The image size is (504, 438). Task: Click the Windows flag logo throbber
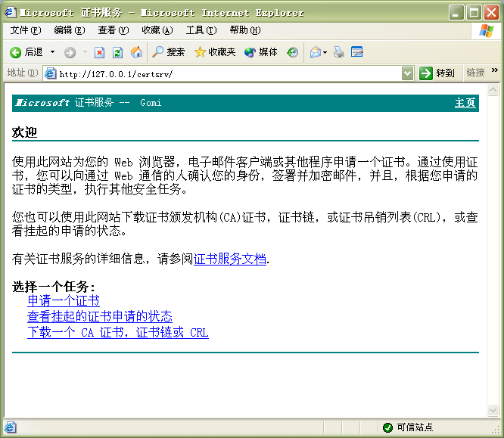pyautogui.click(x=487, y=31)
